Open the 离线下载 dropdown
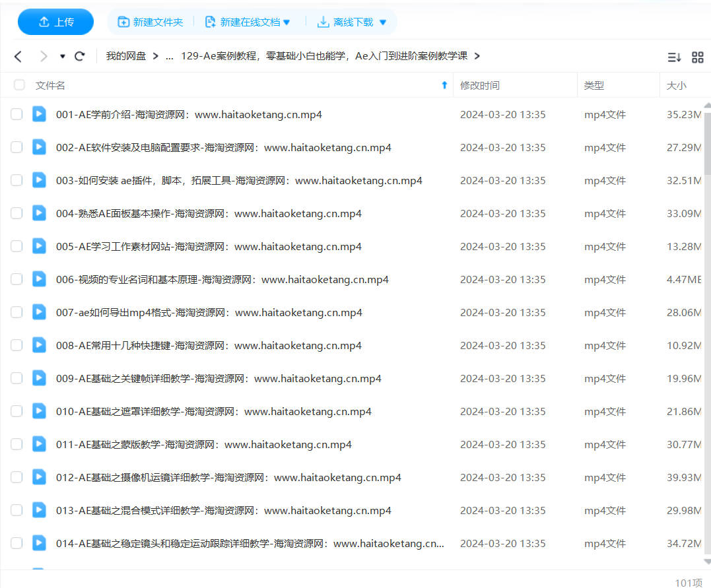Viewport: 711px width, 588px height. [x=352, y=22]
